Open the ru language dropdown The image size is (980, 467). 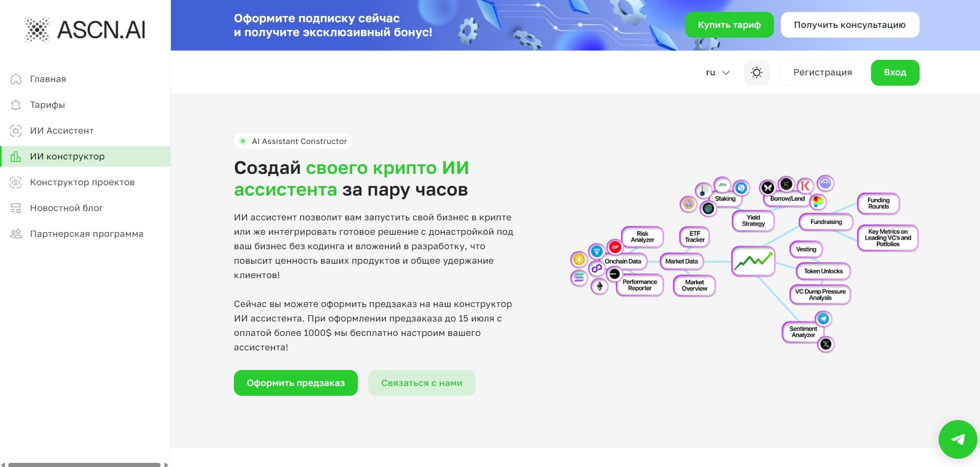pyautogui.click(x=718, y=73)
